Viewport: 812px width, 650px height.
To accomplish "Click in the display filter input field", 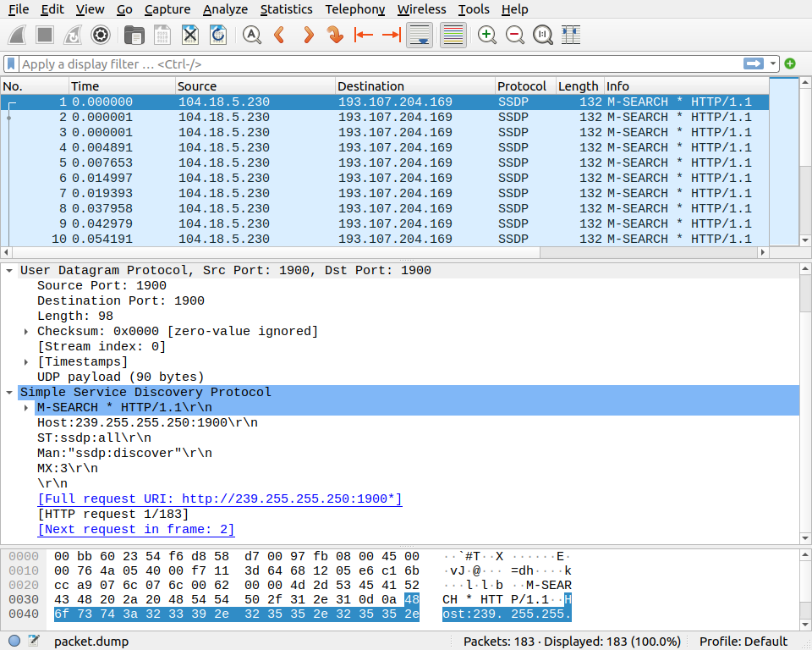I will [372, 64].
